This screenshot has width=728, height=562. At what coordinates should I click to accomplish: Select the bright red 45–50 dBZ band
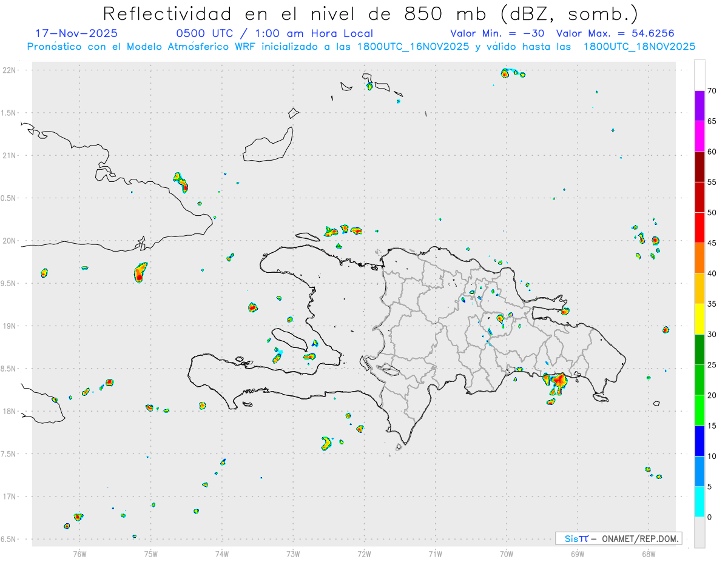[699, 227]
